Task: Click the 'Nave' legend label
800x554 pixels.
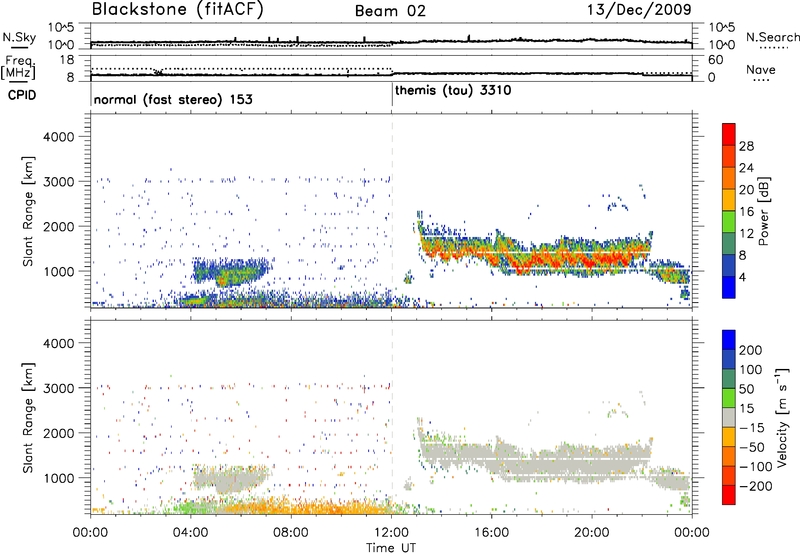Action: point(760,69)
